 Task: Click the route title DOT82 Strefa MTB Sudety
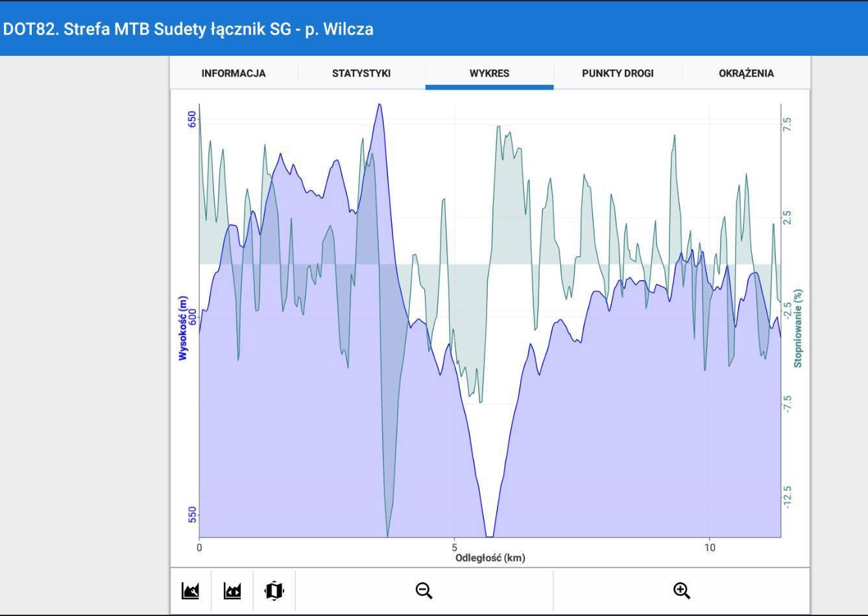(x=188, y=29)
